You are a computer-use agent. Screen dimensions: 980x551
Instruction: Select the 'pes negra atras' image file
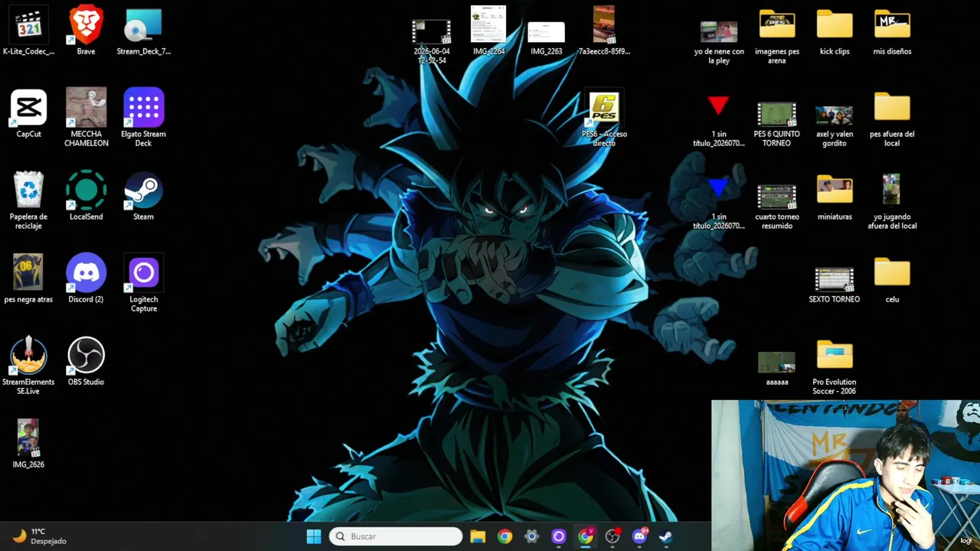[28, 280]
